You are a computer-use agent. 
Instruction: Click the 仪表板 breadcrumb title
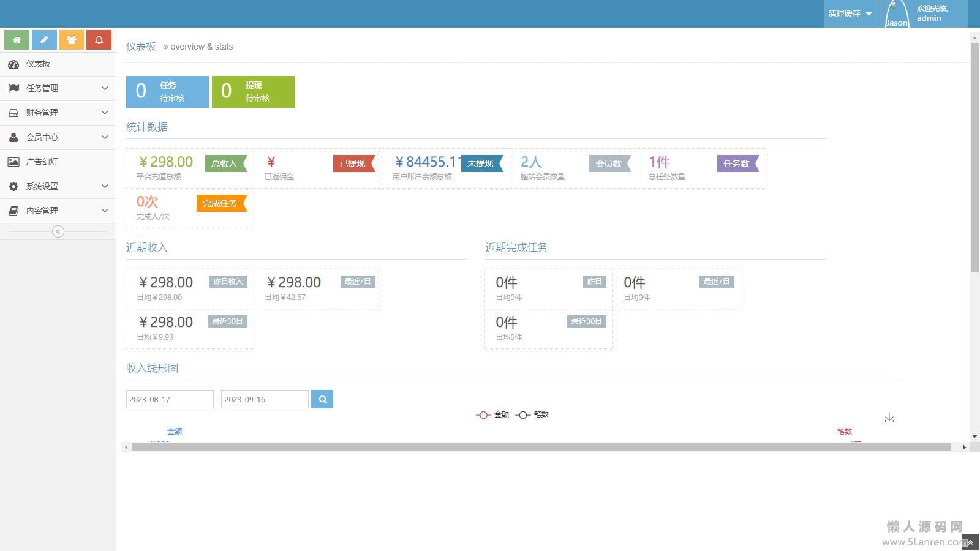point(141,47)
